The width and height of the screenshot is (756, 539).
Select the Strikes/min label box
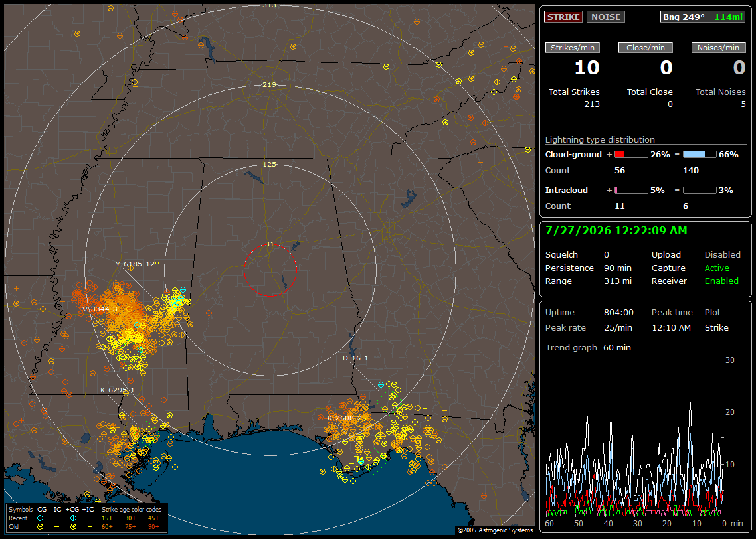click(572, 48)
